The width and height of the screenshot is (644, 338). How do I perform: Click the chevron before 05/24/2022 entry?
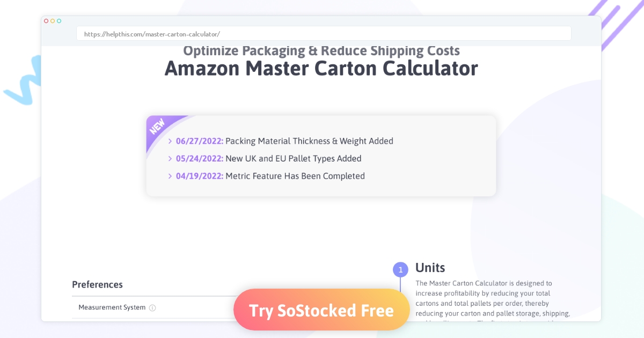[170, 159]
